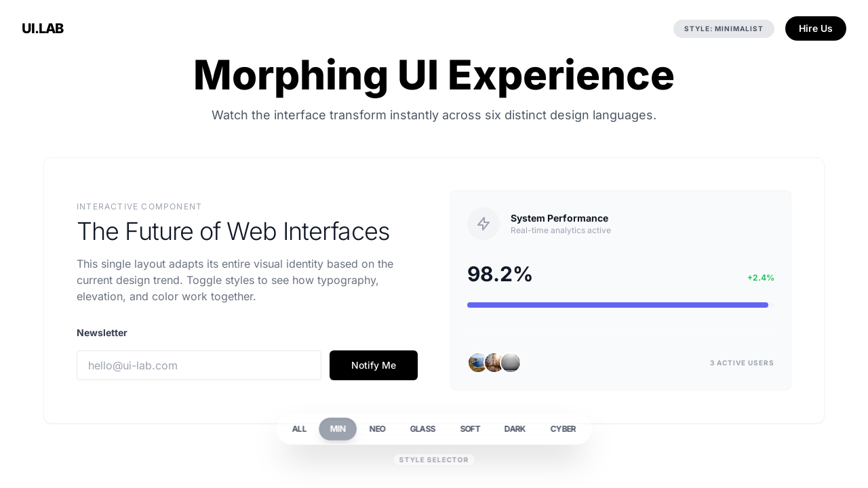
Task: Switch to the NEO style
Action: point(378,429)
